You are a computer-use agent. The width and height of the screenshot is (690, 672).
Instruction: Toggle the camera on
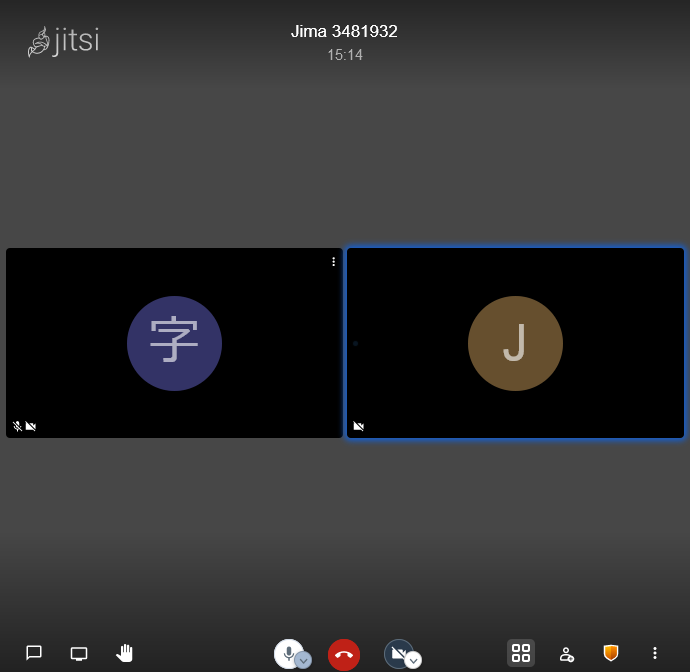pyautogui.click(x=397, y=652)
